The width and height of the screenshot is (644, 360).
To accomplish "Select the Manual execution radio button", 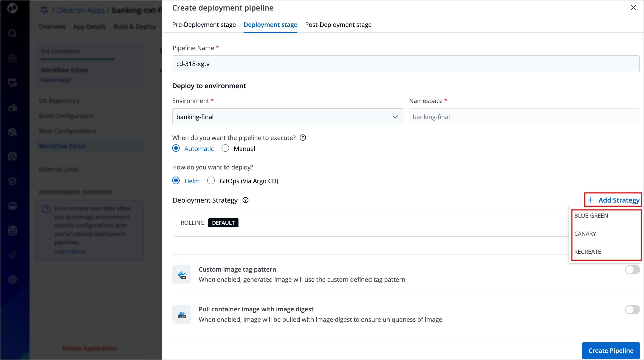I will click(225, 148).
